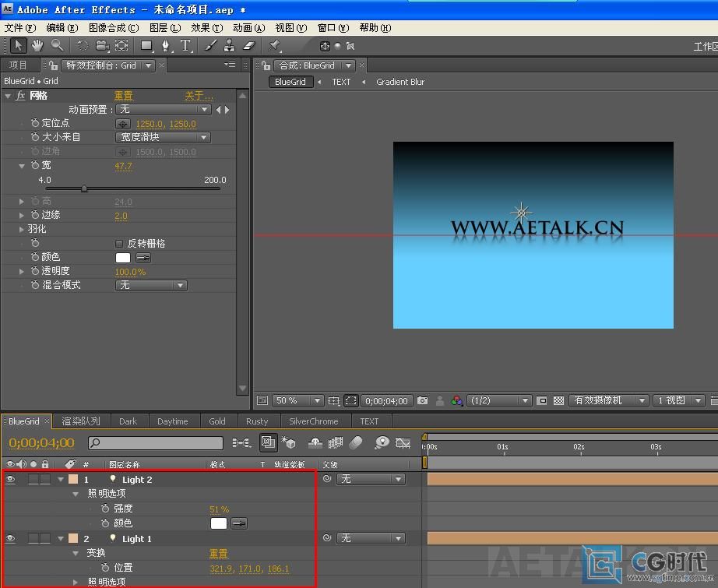
Task: Click the 关于... link of 网格 effect
Action: tap(199, 96)
